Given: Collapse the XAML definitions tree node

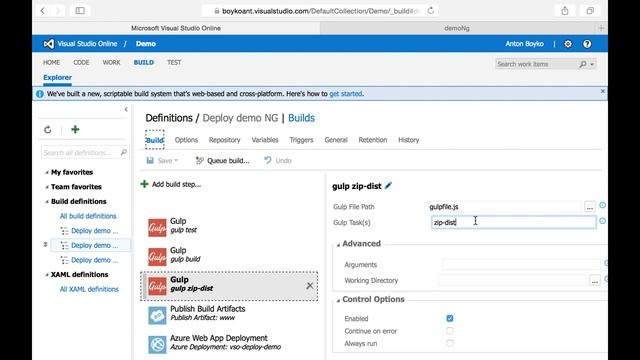Looking at the screenshot, I should (47, 275).
